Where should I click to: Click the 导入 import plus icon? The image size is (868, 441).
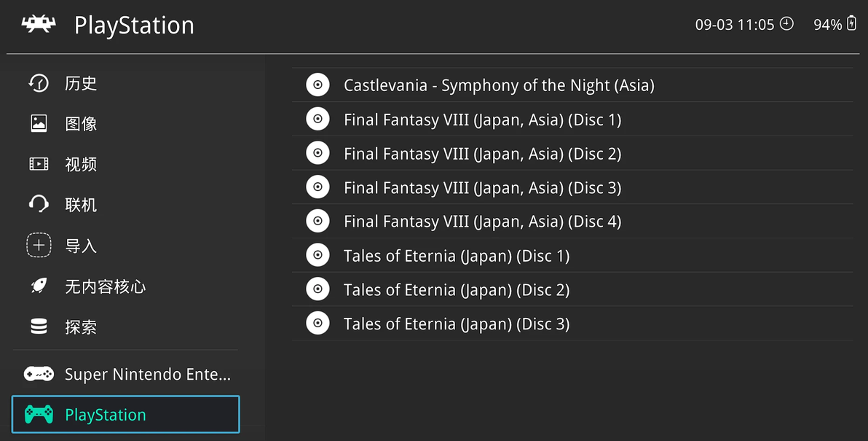(39, 246)
